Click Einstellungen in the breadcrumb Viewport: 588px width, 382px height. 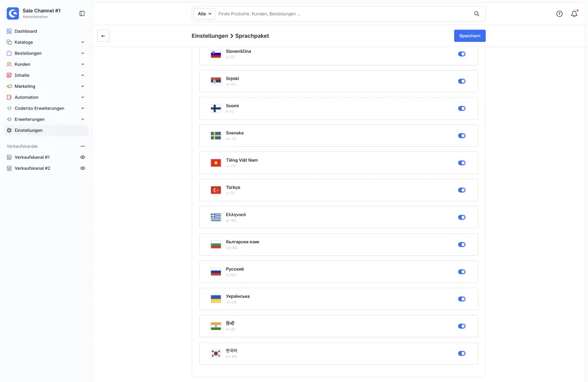click(x=210, y=36)
